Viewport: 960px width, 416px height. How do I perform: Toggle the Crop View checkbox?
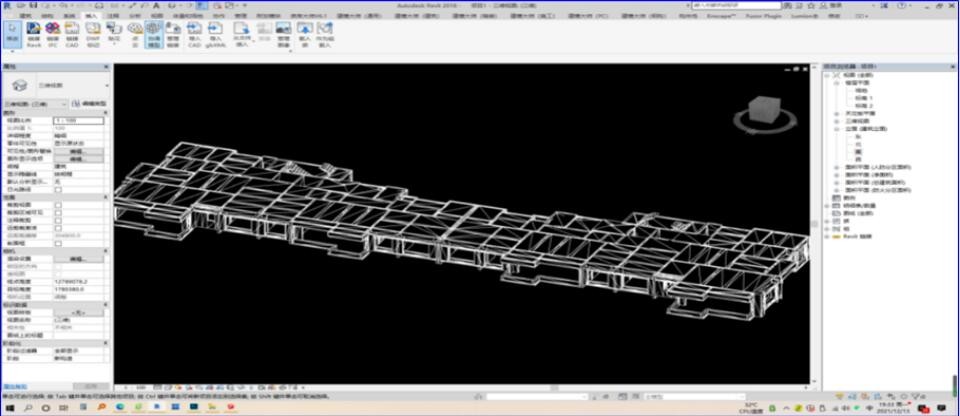click(x=58, y=204)
